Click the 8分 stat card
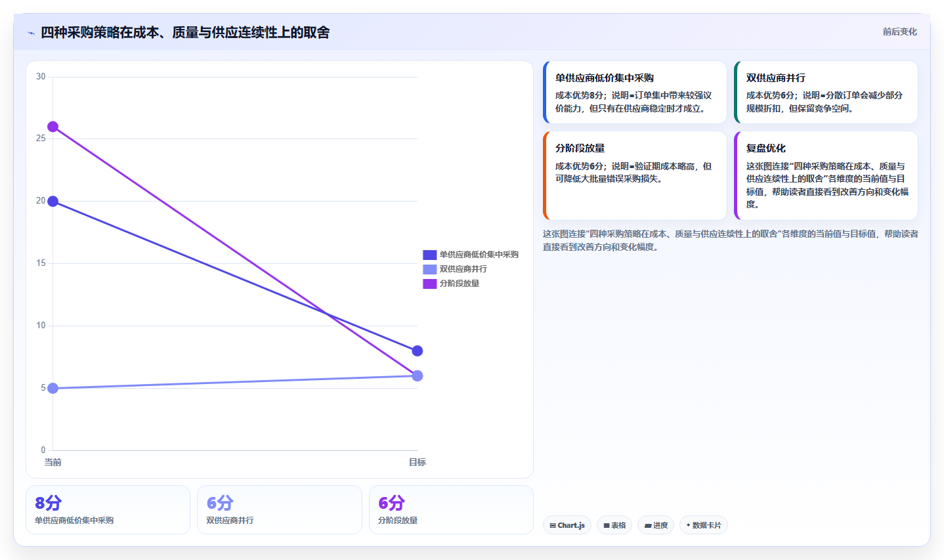 (x=108, y=510)
